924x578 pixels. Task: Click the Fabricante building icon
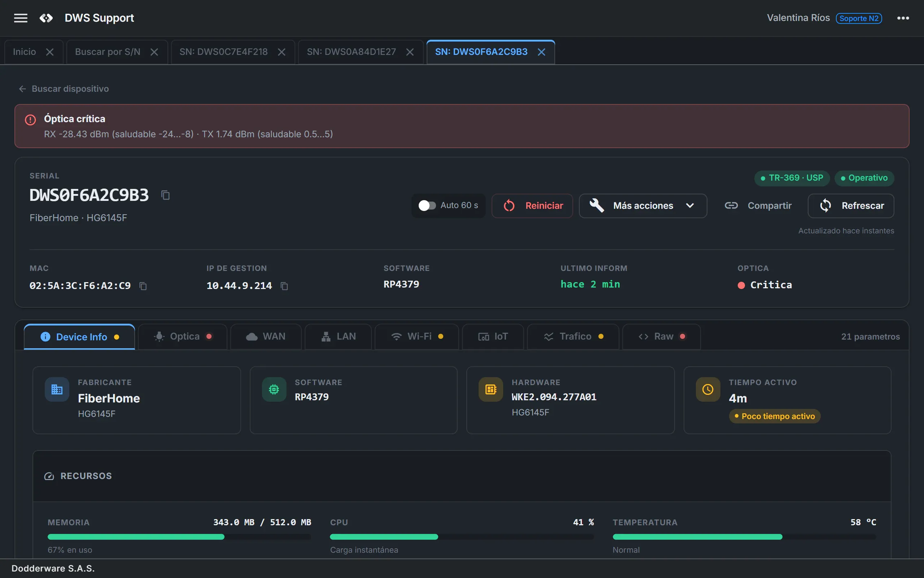click(57, 389)
